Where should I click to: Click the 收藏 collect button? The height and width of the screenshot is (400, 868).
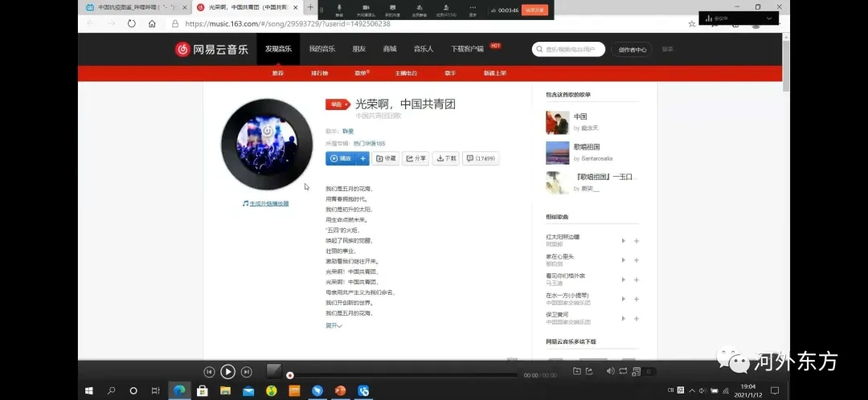[386, 158]
